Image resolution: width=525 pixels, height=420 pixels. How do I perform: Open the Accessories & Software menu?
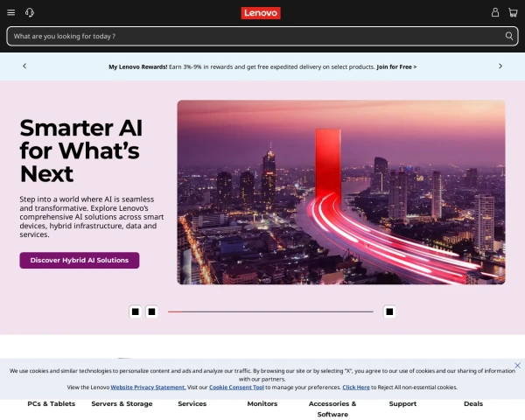pos(332,409)
